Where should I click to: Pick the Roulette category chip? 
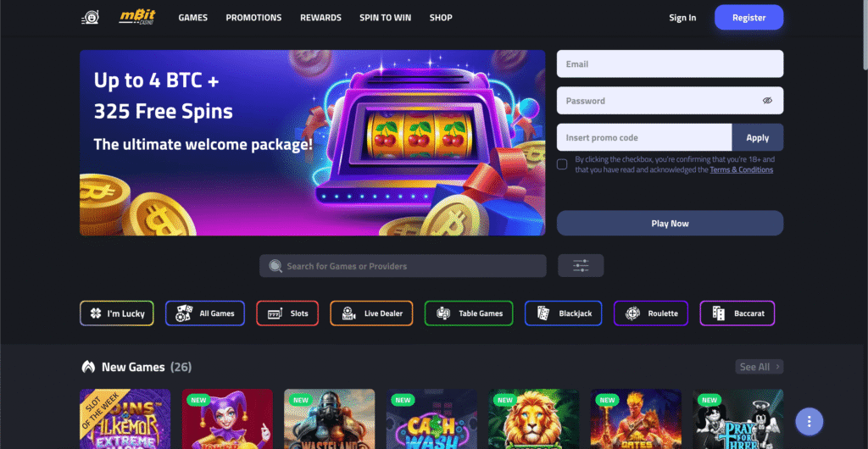[651, 313]
